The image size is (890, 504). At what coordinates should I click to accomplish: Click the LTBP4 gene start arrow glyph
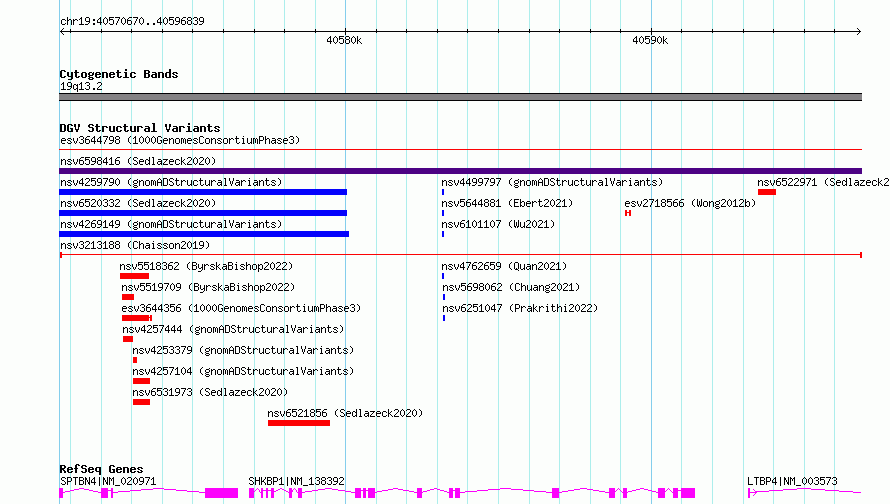point(752,493)
